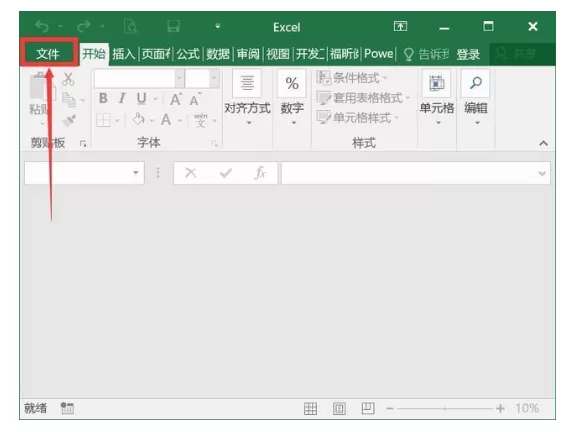This screenshot has width=576, height=432.
Task: Open ribbon display options icon
Action: pyautogui.click(x=400, y=26)
